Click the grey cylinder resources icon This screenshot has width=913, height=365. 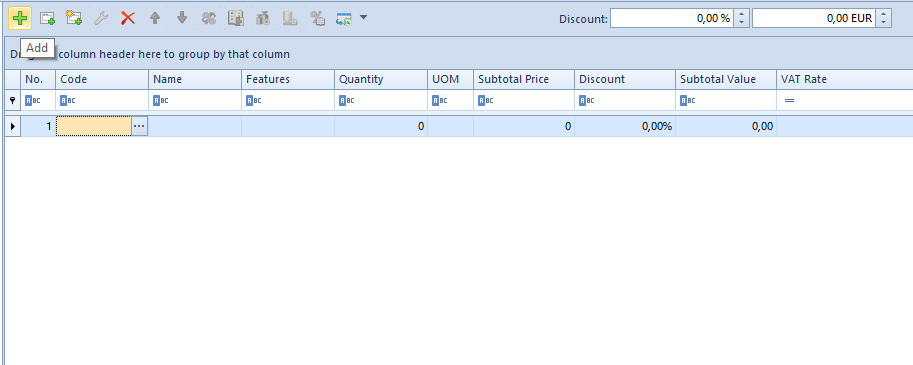coord(290,19)
